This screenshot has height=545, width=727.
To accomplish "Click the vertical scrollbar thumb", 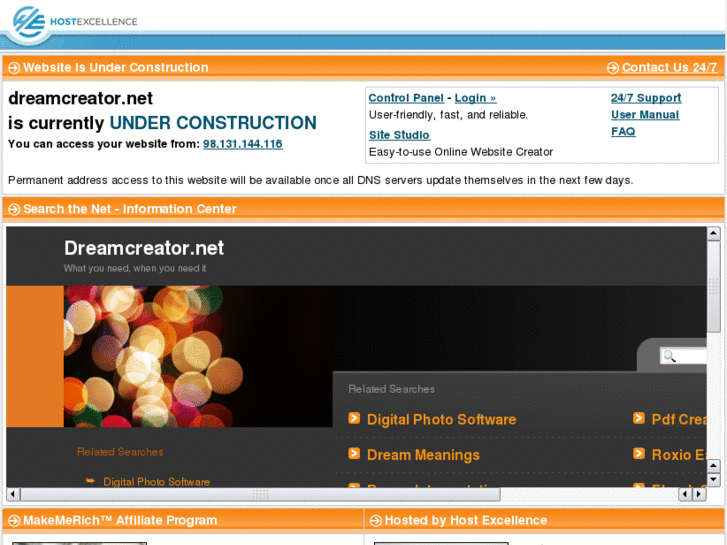I will click(x=714, y=286).
